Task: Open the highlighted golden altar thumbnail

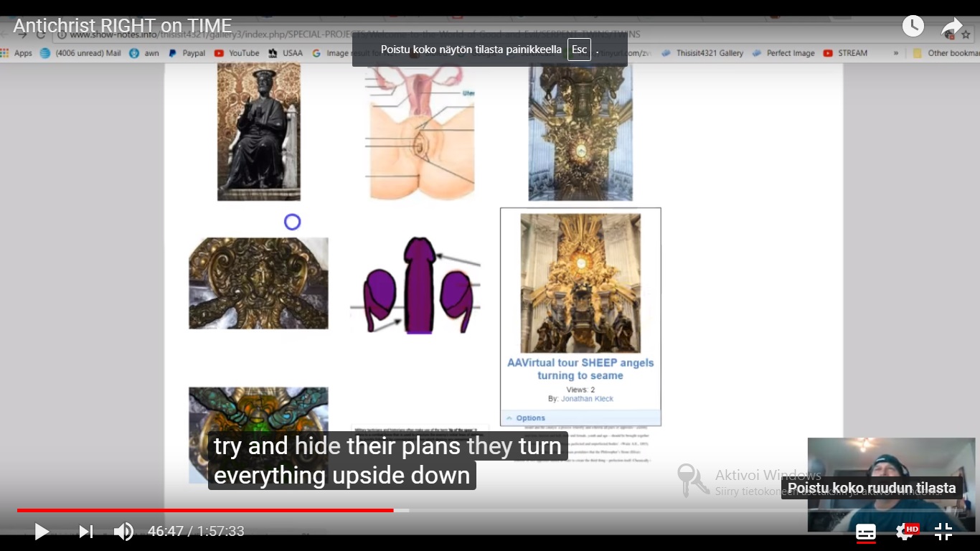Action: point(580,283)
